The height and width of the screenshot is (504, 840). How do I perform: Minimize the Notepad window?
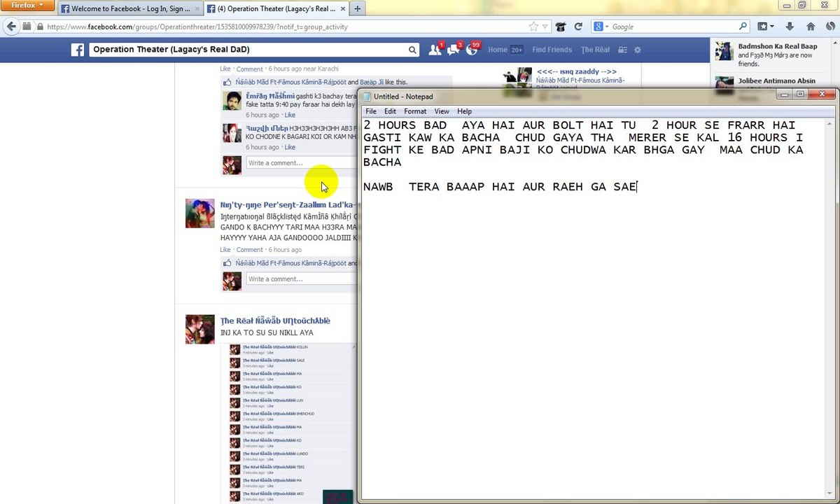point(785,94)
